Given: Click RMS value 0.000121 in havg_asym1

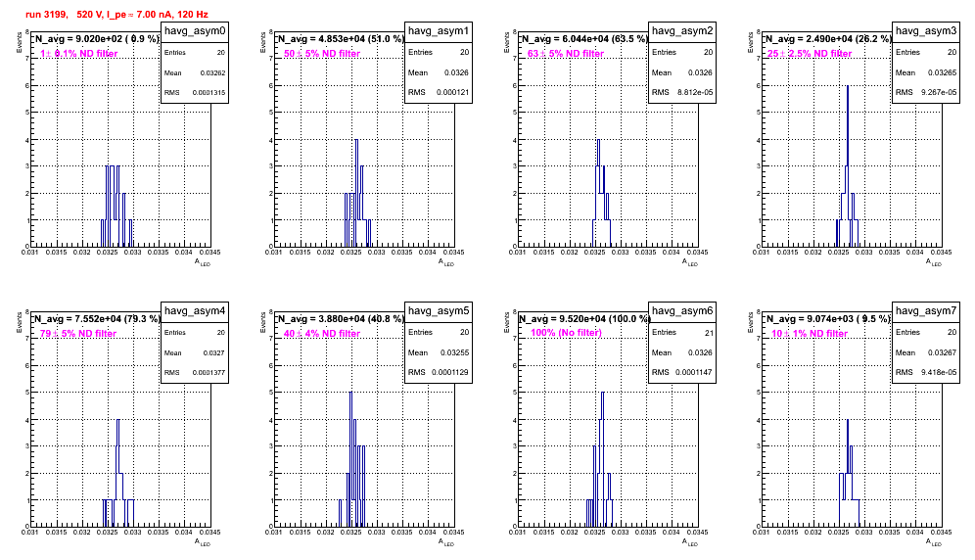Looking at the screenshot, I should (452, 92).
